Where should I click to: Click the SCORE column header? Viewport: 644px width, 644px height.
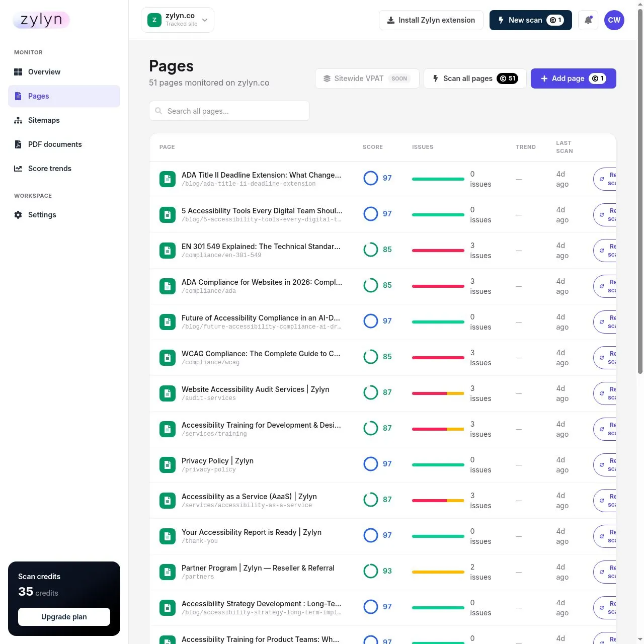pyautogui.click(x=373, y=147)
